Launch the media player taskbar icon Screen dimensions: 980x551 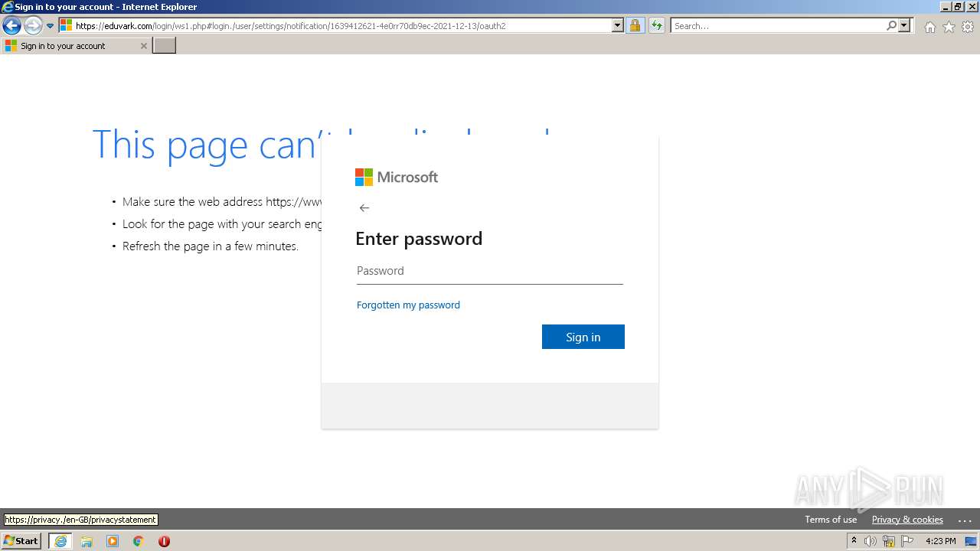tap(113, 541)
